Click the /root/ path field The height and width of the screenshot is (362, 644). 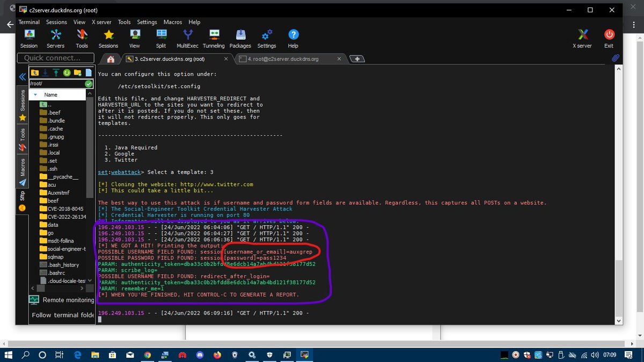(x=56, y=84)
